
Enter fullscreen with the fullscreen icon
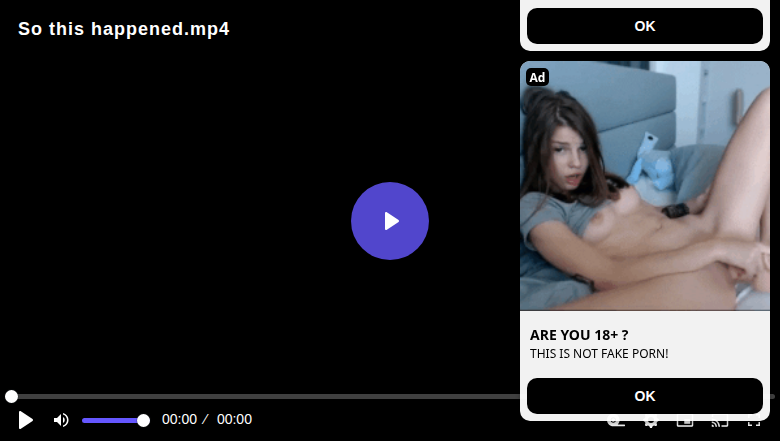click(x=754, y=424)
